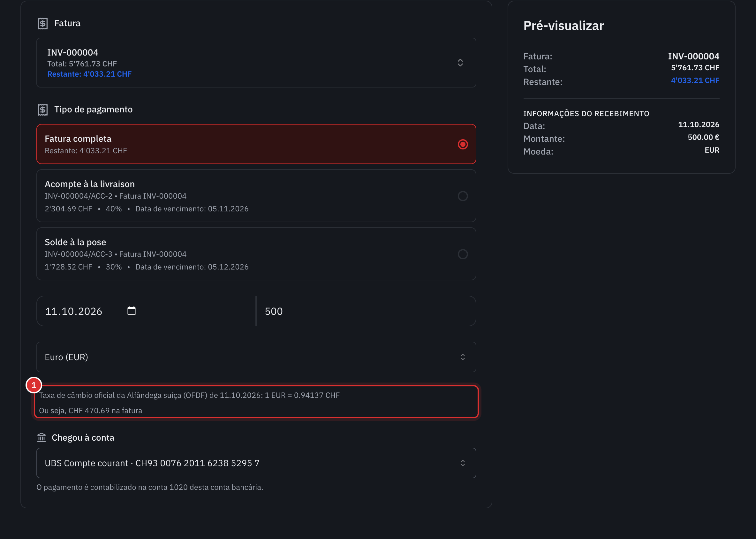Screen dimensions: 756x539
Task: Click the 11.10.2026 date input field
Action: point(146,311)
